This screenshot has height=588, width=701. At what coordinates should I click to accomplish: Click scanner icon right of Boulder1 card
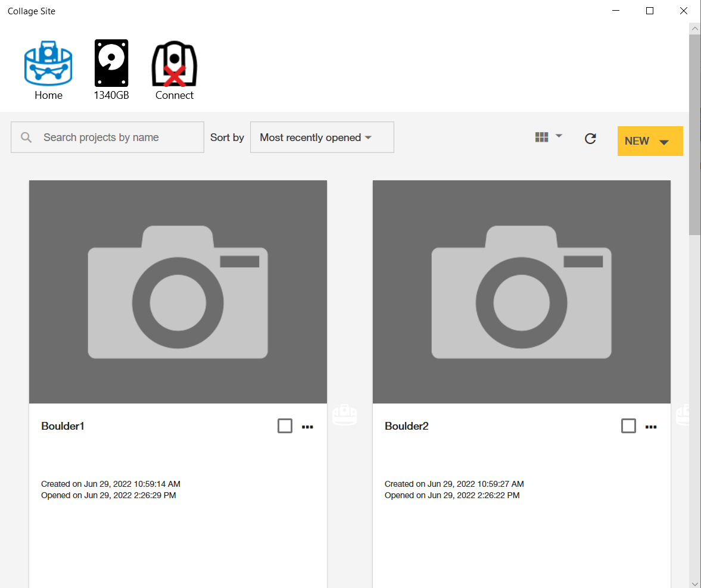point(344,414)
